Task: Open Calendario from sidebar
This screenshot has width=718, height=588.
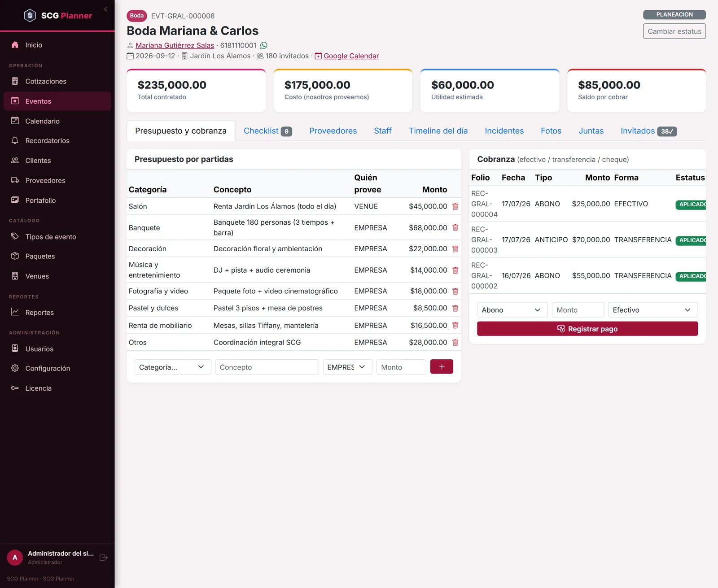Action: pyautogui.click(x=57, y=121)
